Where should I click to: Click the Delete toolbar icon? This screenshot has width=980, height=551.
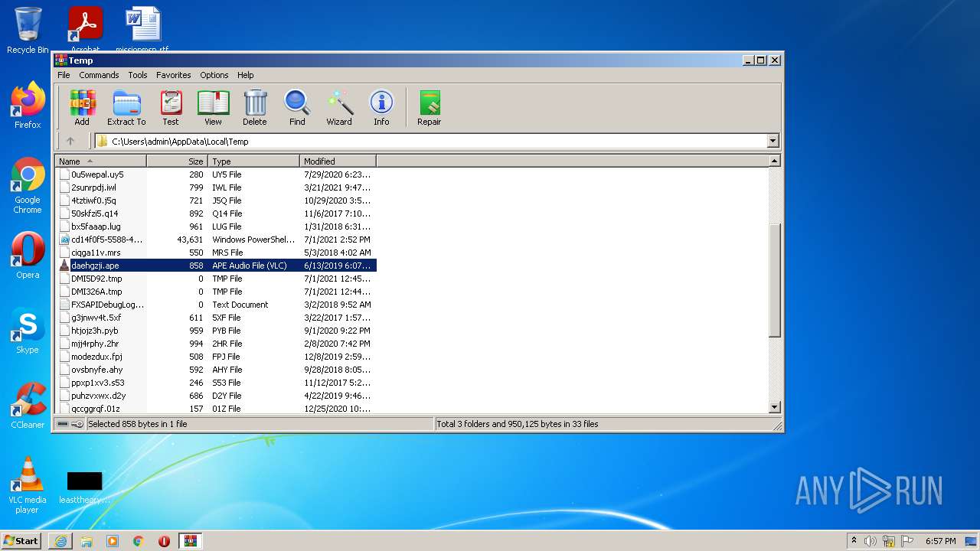pos(255,108)
